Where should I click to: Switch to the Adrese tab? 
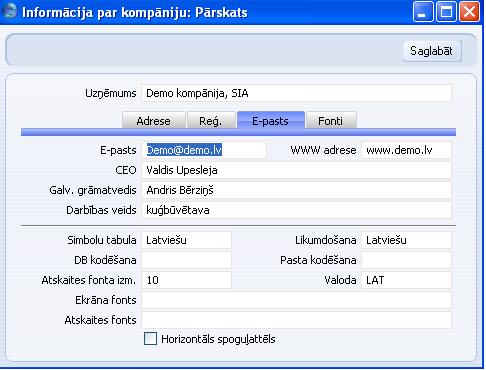[154, 120]
